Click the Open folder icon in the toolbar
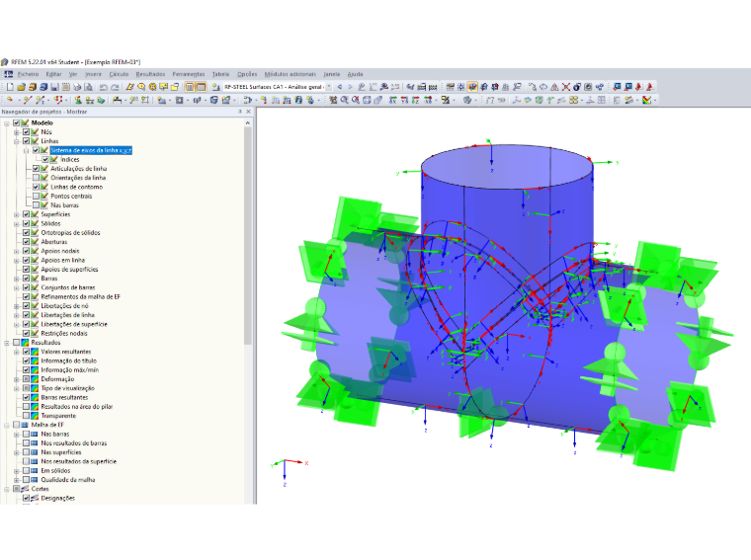Screen dimensions: 751x560 coord(21,87)
